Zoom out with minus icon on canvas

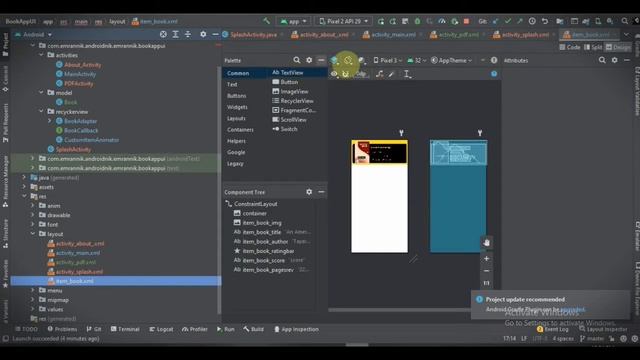(486, 271)
